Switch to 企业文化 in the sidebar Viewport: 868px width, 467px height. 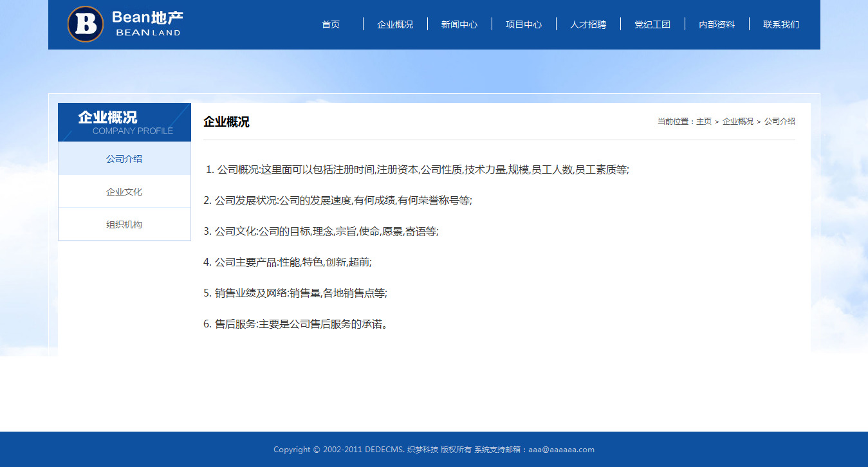pos(124,192)
